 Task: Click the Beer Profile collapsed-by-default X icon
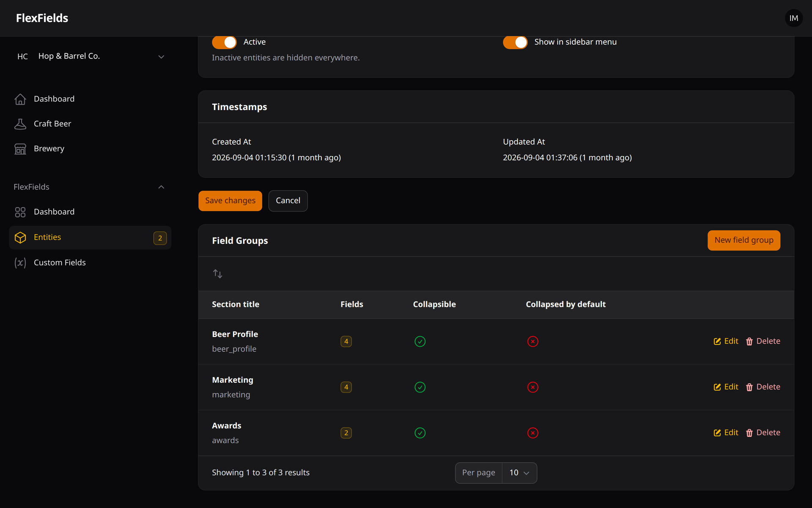click(533, 341)
